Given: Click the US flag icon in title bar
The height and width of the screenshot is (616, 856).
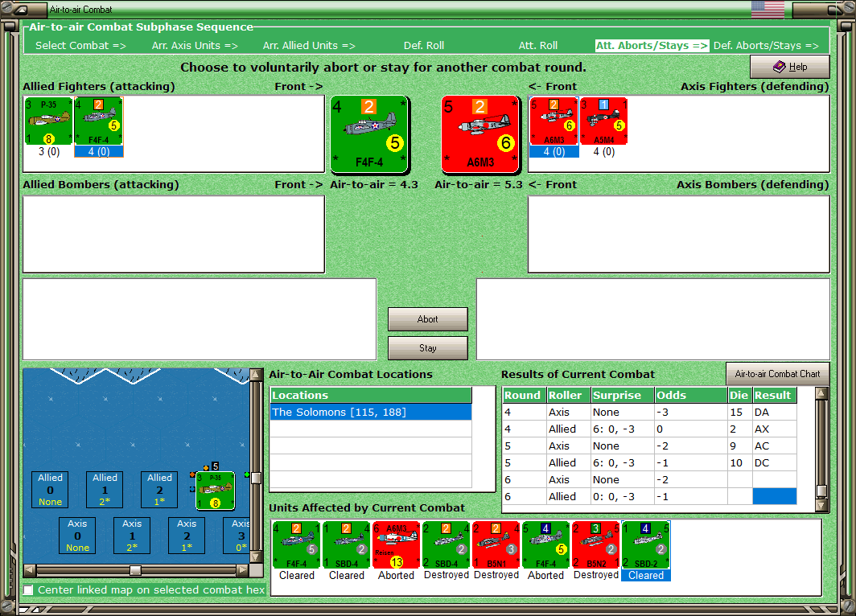Looking at the screenshot, I should point(768,9).
